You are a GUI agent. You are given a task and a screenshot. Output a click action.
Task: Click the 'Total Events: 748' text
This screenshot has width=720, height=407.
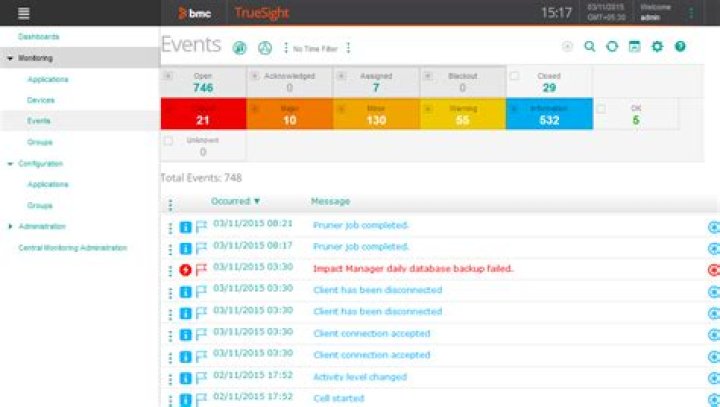click(x=201, y=178)
